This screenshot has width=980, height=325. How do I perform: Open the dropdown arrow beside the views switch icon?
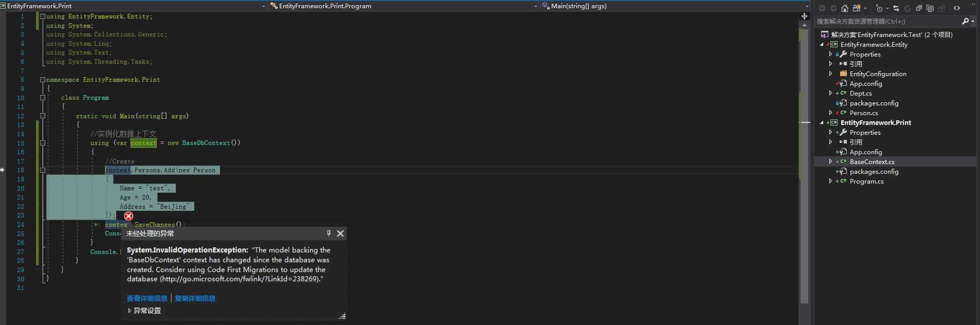pos(865,8)
